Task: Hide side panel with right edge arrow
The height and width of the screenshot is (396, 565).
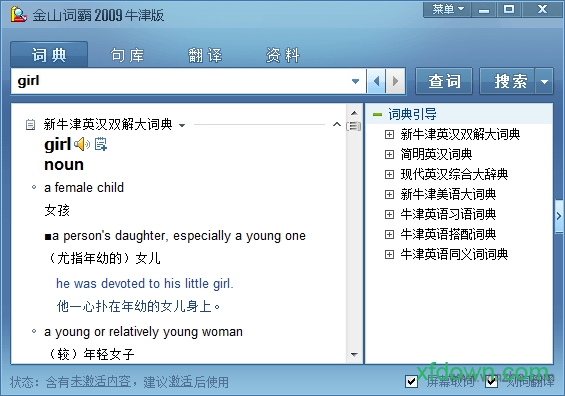Action: tap(559, 216)
